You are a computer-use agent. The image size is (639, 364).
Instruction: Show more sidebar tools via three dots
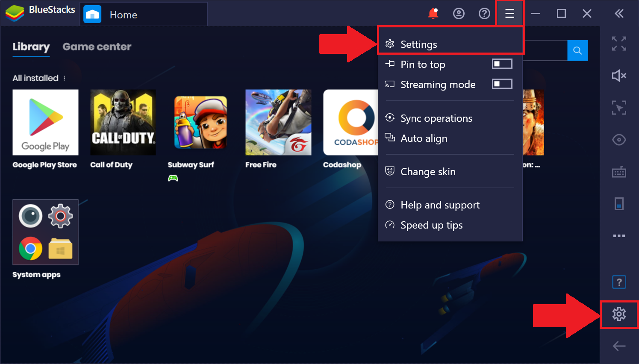click(x=619, y=236)
